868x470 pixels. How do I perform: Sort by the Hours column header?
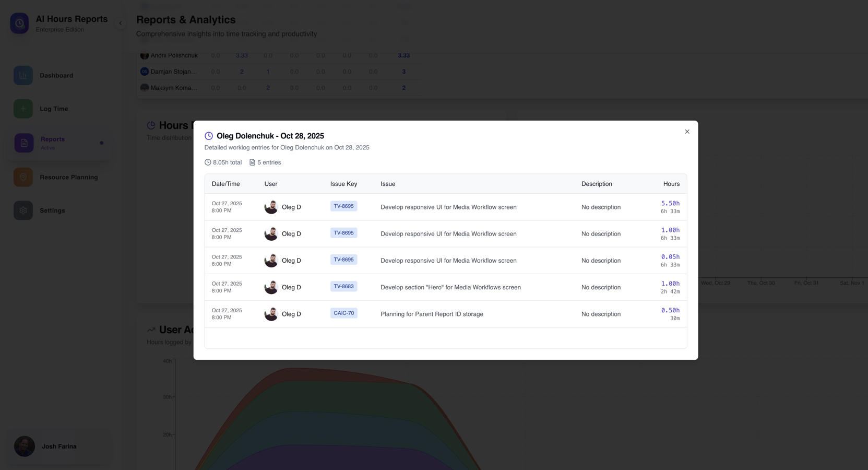(x=671, y=184)
